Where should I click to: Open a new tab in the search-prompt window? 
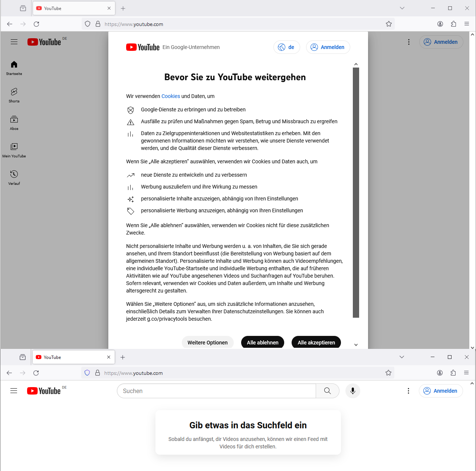pyautogui.click(x=123, y=357)
